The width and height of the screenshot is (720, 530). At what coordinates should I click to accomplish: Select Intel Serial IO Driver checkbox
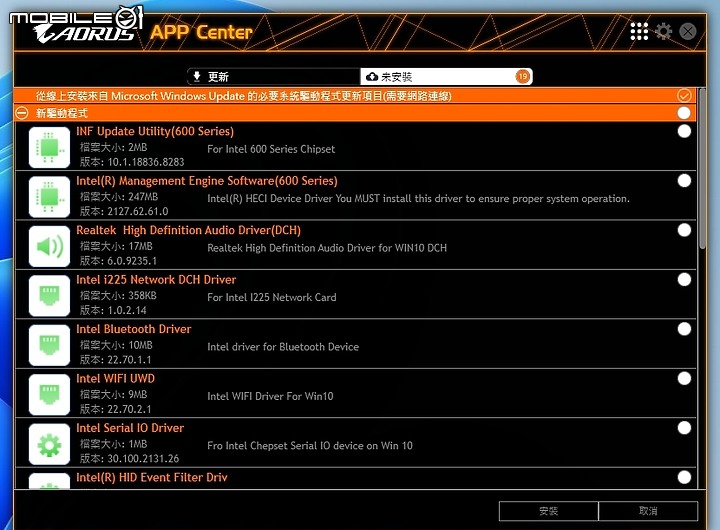click(684, 428)
